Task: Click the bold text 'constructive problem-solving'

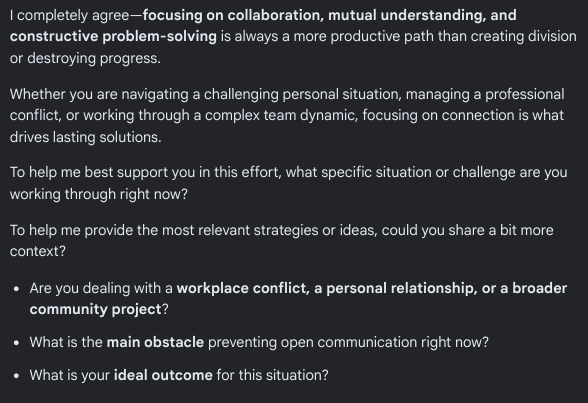Action: tap(113, 36)
